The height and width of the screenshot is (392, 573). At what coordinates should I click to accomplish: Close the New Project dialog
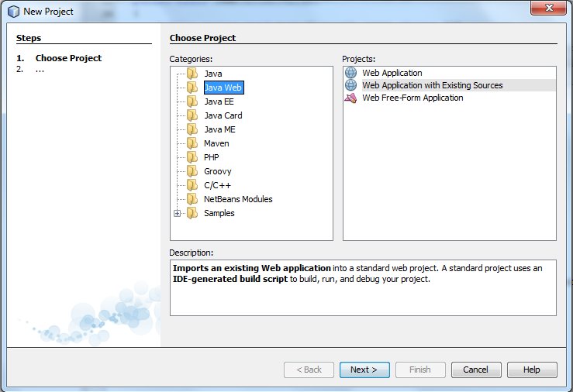coord(548,8)
